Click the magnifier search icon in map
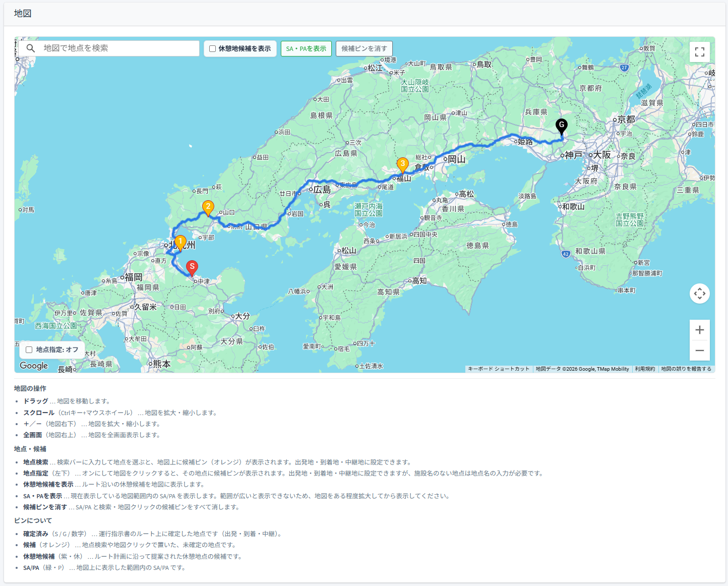This screenshot has height=586, width=728. (31, 48)
